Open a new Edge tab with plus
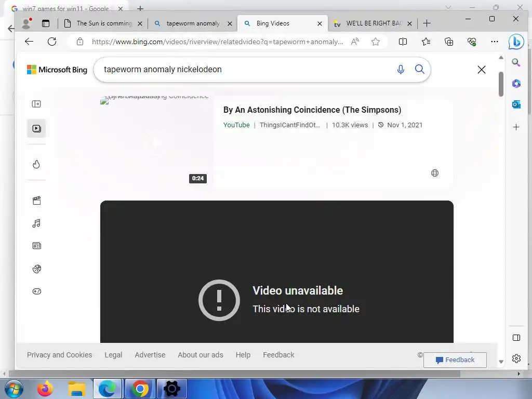The height and width of the screenshot is (399, 532). tap(427, 23)
